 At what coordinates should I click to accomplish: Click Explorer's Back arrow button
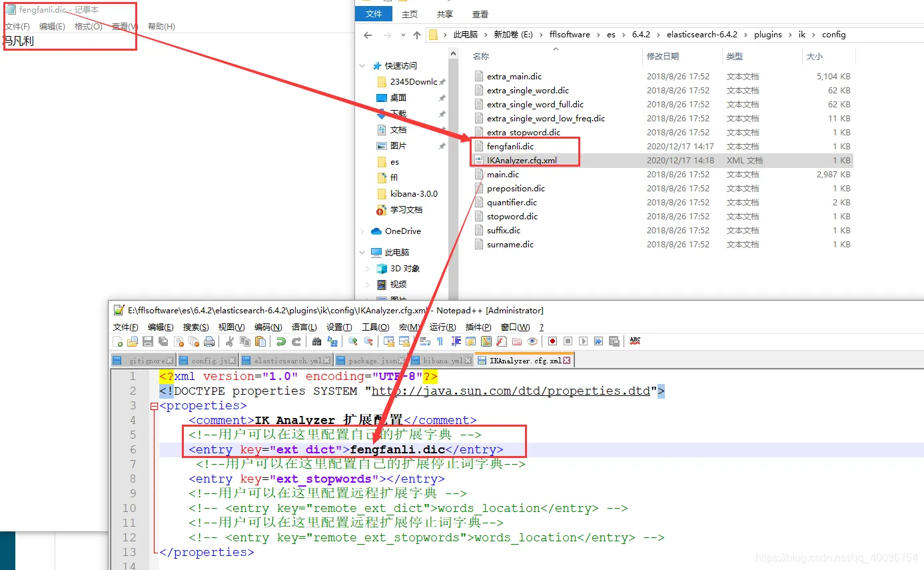click(x=368, y=35)
